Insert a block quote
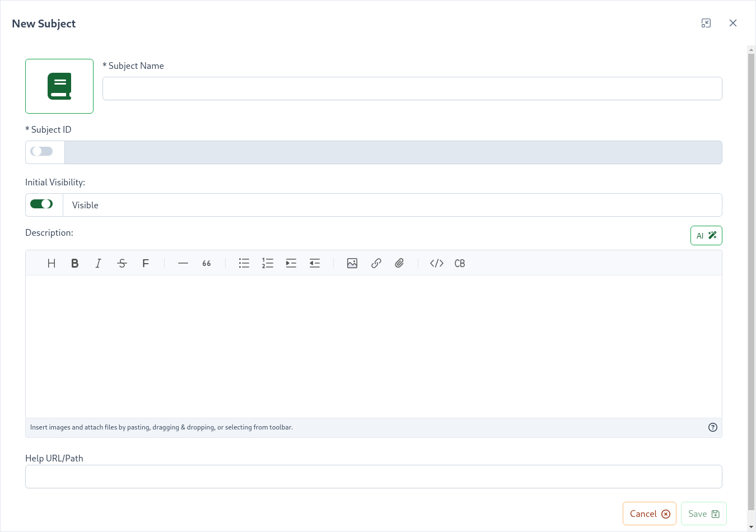Image resolution: width=756 pixels, height=532 pixels. point(207,263)
